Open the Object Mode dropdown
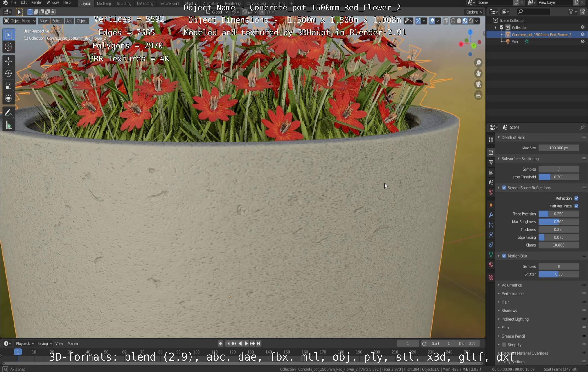 [x=20, y=21]
